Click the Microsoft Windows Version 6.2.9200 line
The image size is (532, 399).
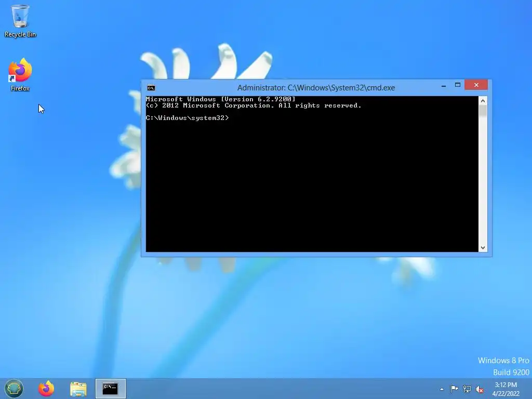220,99
